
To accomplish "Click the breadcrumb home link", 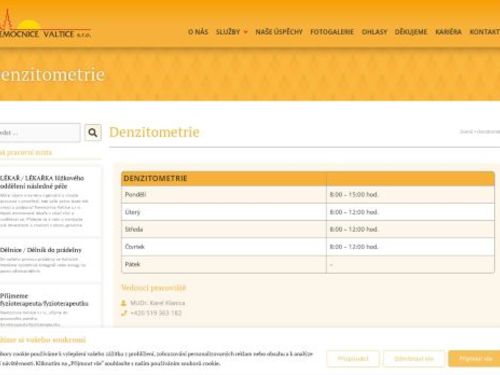I will (x=466, y=132).
